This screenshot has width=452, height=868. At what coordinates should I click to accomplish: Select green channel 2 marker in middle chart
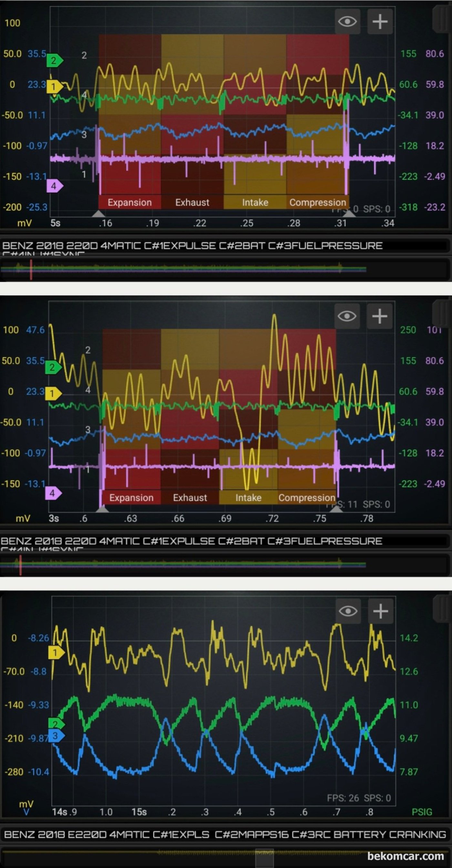coord(53,367)
